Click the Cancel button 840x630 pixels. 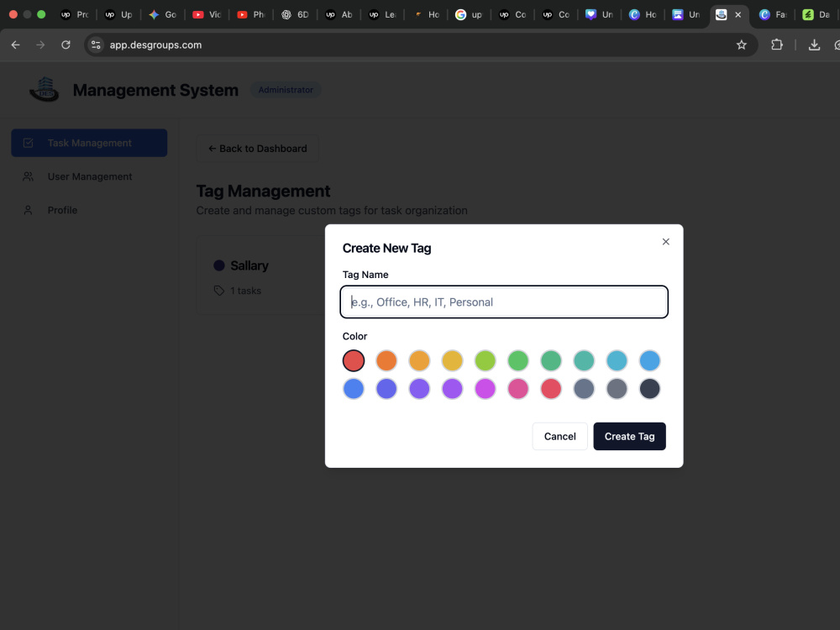pyautogui.click(x=559, y=436)
